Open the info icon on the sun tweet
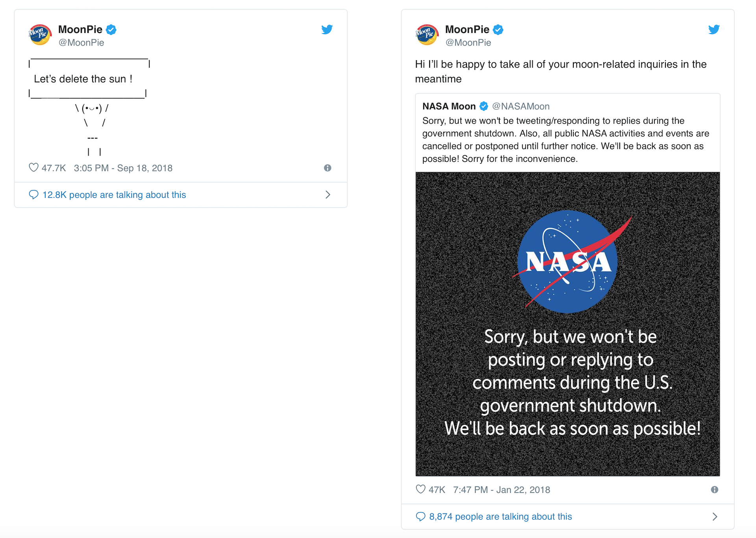 coord(328,168)
